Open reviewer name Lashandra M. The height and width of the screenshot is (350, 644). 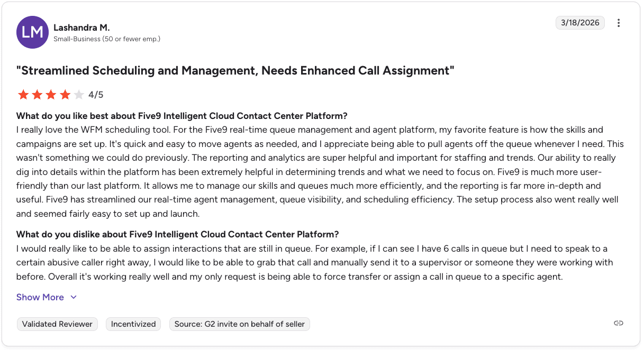click(81, 27)
